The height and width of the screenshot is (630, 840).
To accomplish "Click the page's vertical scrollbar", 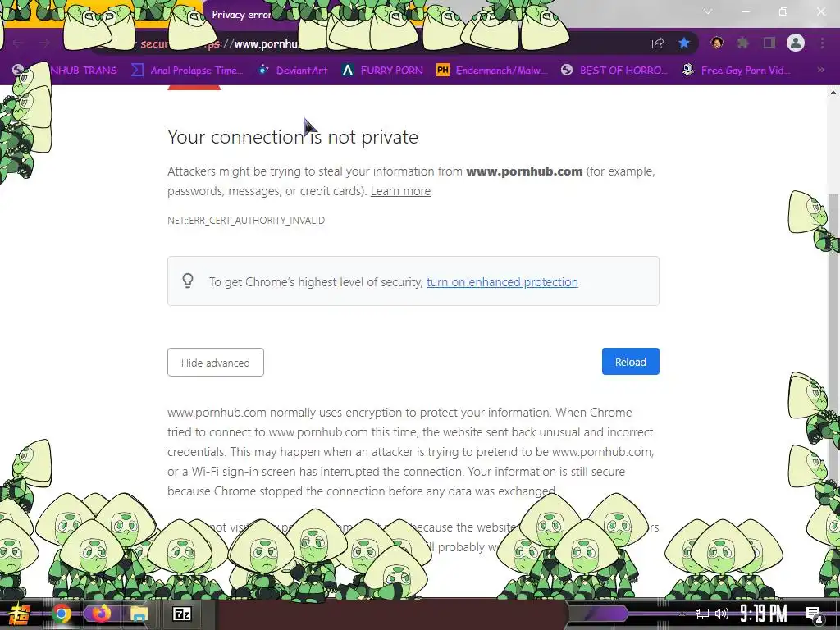I will 833,343.
